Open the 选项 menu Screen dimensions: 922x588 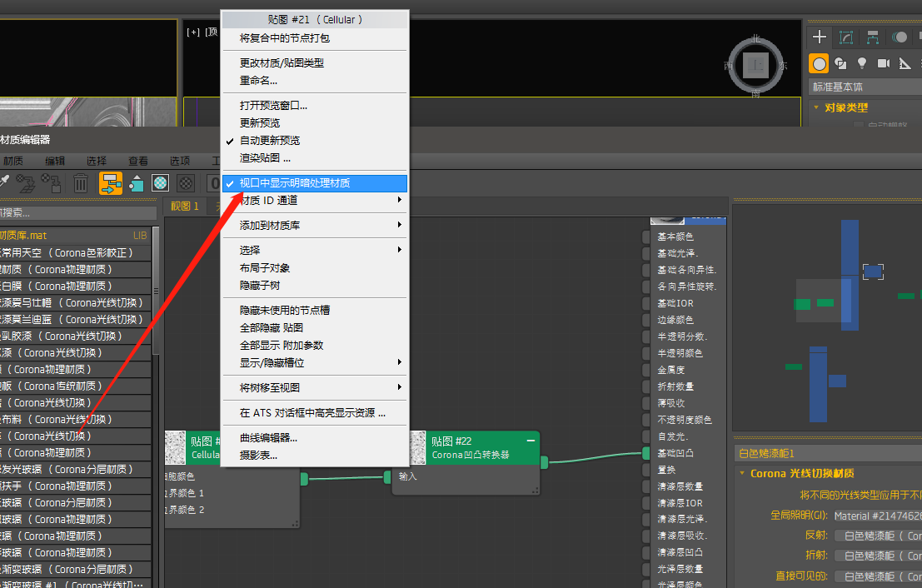tap(179, 161)
